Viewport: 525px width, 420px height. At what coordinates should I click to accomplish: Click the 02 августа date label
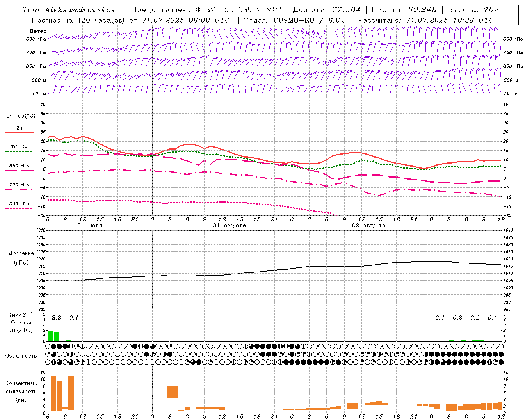pyautogui.click(x=369, y=226)
